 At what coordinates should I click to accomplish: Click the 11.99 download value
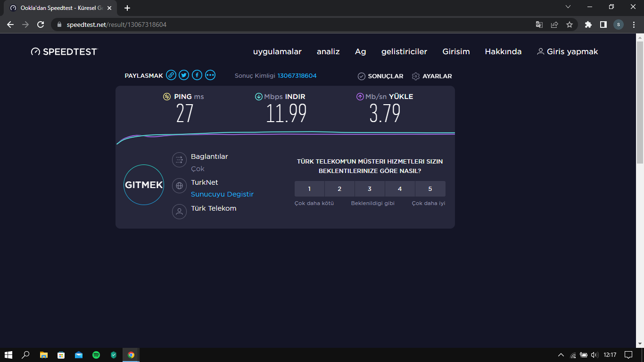(x=286, y=114)
